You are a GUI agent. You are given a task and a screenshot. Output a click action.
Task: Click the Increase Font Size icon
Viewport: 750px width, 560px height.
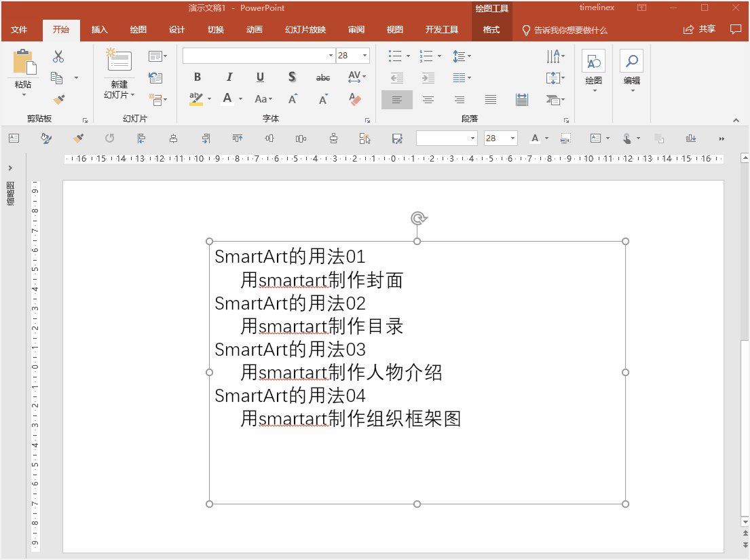point(292,99)
